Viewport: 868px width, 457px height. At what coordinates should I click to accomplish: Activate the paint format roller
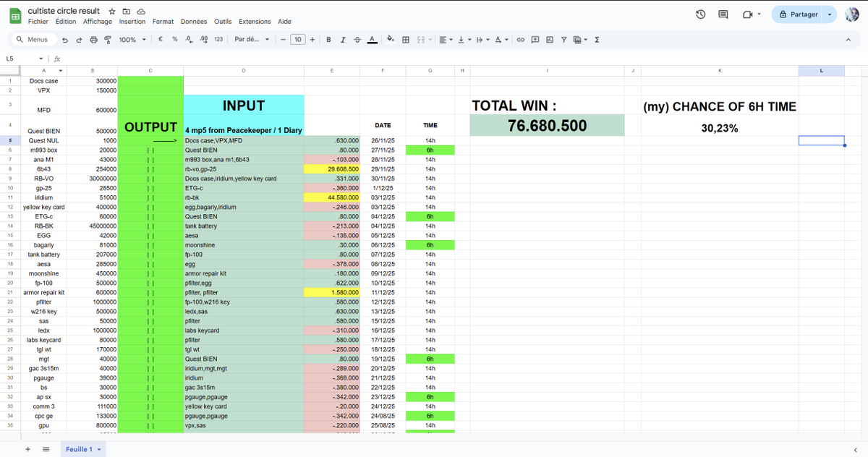[x=108, y=40]
